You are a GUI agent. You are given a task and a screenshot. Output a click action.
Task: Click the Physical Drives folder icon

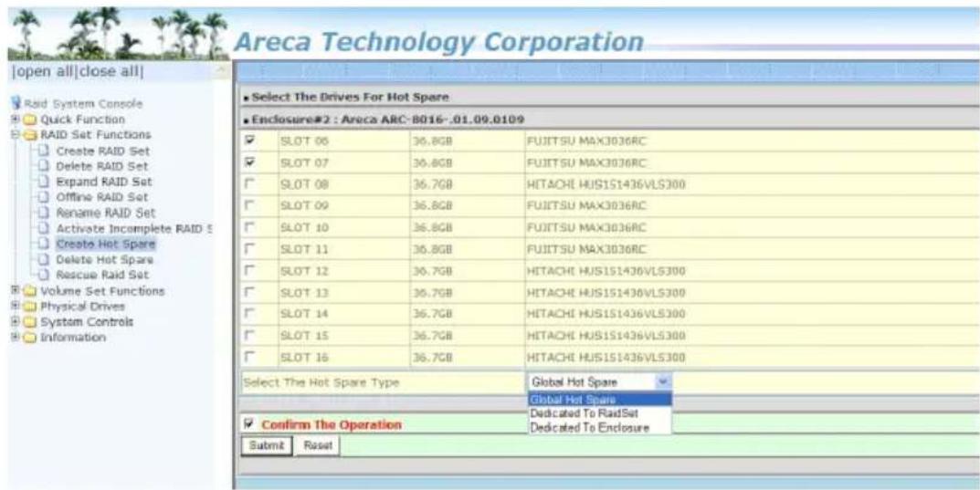[x=31, y=307]
